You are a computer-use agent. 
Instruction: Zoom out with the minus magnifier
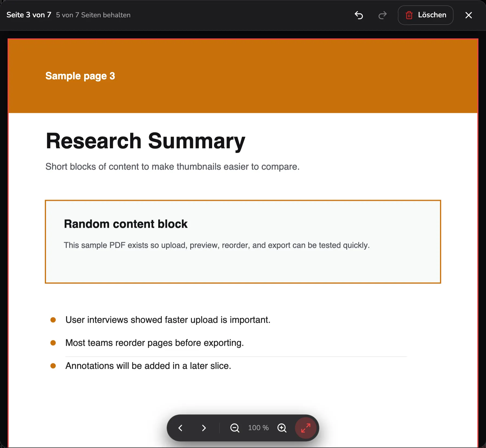click(x=235, y=428)
